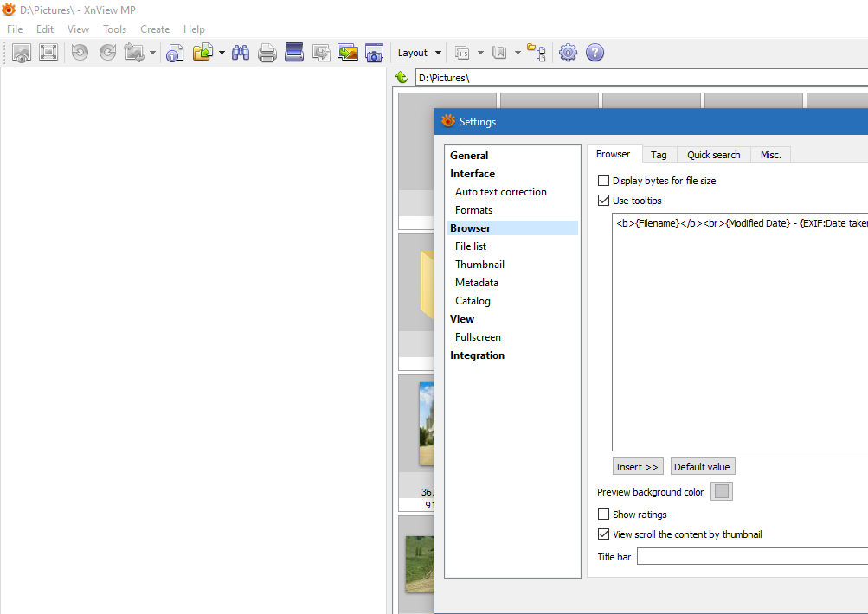Open the Layout dropdown
The width and height of the screenshot is (868, 614).
click(420, 53)
